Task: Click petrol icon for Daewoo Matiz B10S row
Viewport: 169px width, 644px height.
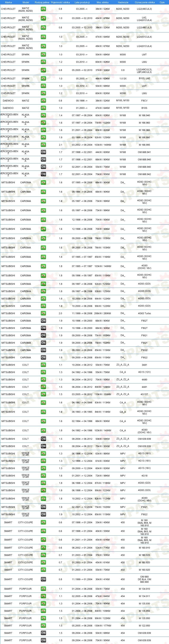Action: [43, 108]
